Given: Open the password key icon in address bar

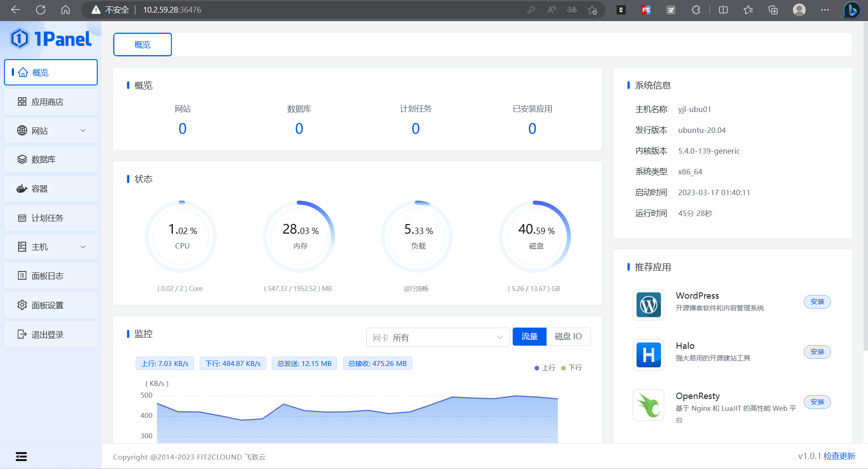Looking at the screenshot, I should (x=531, y=9).
